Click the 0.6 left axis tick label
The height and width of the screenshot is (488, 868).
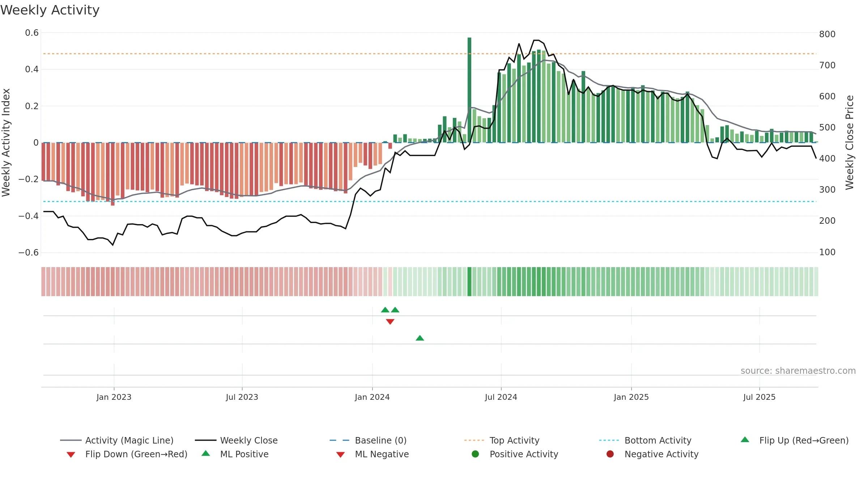pos(32,33)
